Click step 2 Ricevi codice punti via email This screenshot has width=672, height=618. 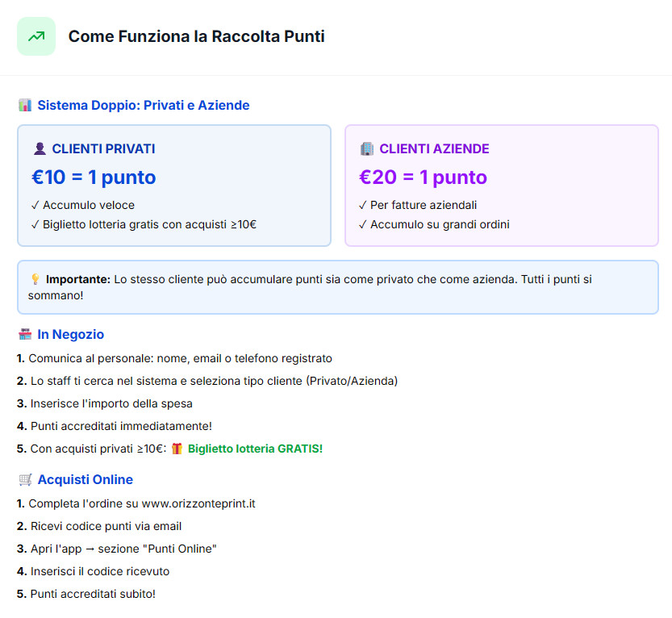click(99, 526)
